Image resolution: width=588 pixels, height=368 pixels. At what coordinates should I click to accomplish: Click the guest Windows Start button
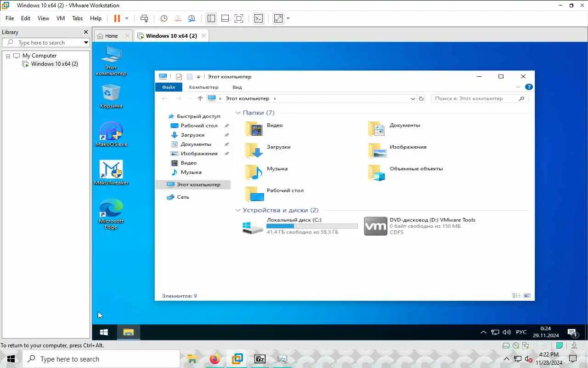point(104,332)
